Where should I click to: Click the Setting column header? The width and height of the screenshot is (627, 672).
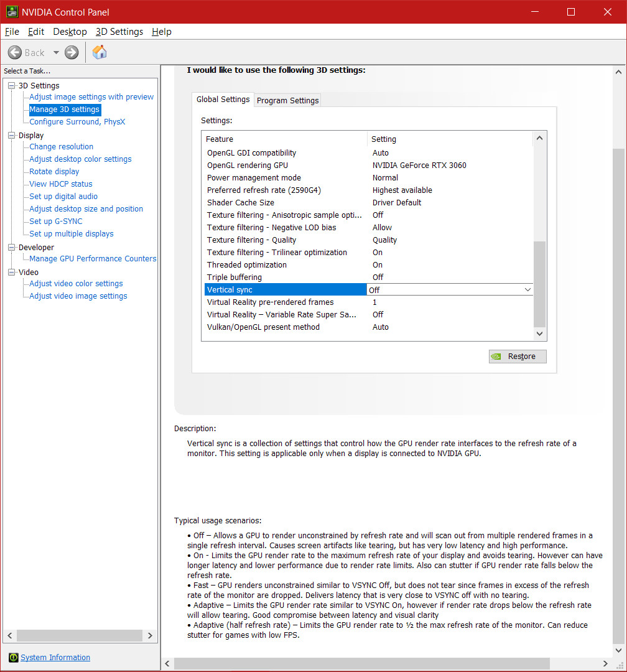[x=450, y=139]
